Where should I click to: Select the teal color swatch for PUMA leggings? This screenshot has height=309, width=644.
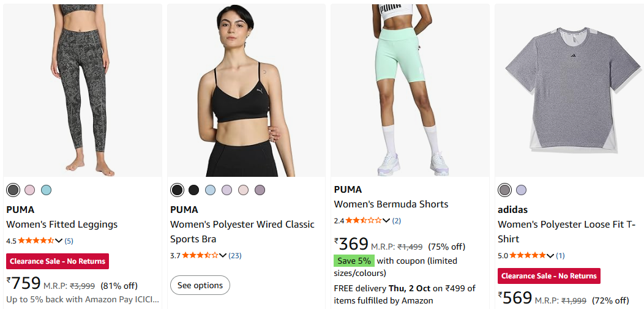click(x=46, y=190)
